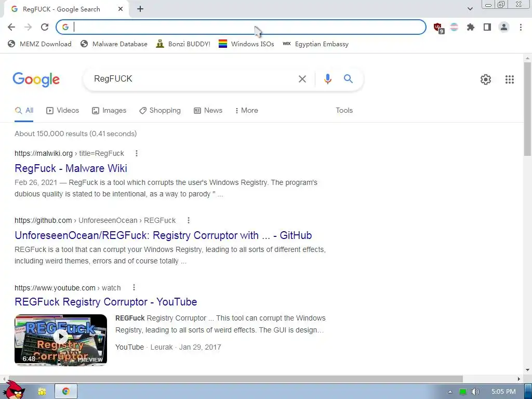Click the vertical page scrollbar thumb
The height and width of the screenshot is (399, 532).
pyautogui.click(x=528, y=109)
